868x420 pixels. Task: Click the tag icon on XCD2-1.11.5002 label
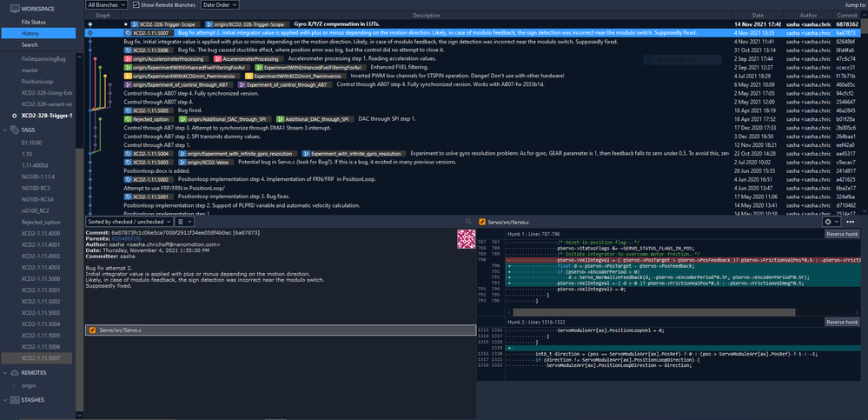(x=129, y=179)
